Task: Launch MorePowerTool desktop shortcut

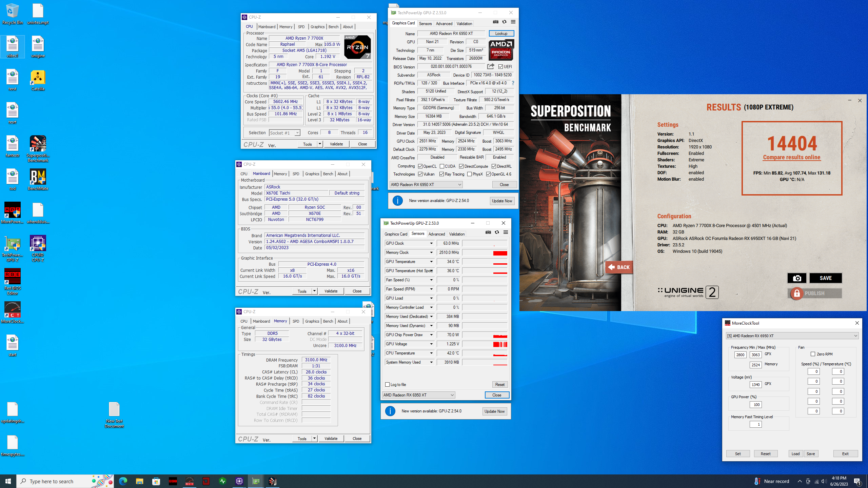Action: [13, 213]
